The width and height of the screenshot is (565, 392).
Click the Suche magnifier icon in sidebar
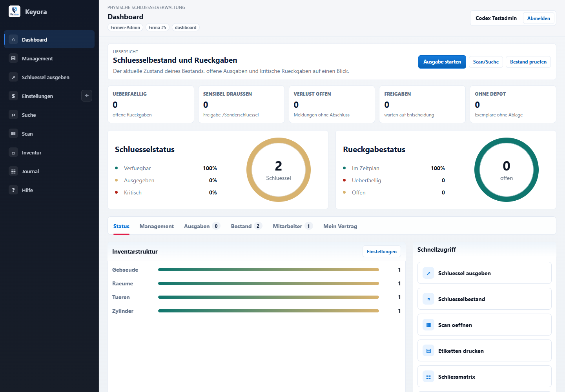(x=13, y=115)
